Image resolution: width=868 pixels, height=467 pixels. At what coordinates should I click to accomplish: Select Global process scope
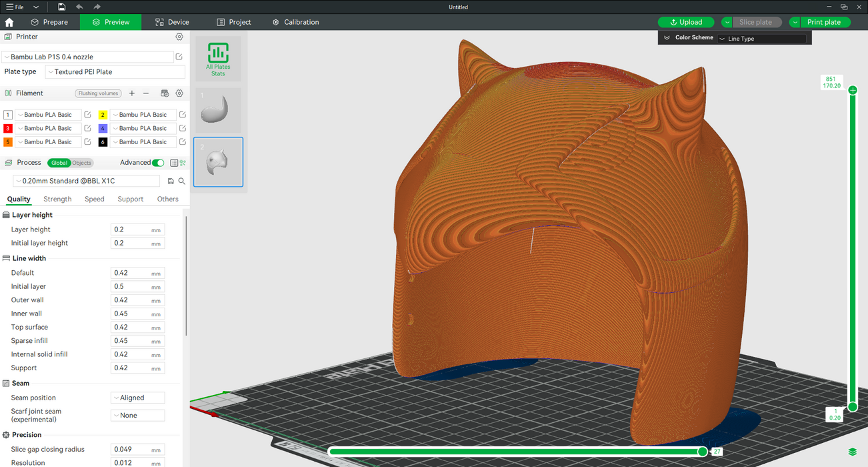click(x=59, y=163)
